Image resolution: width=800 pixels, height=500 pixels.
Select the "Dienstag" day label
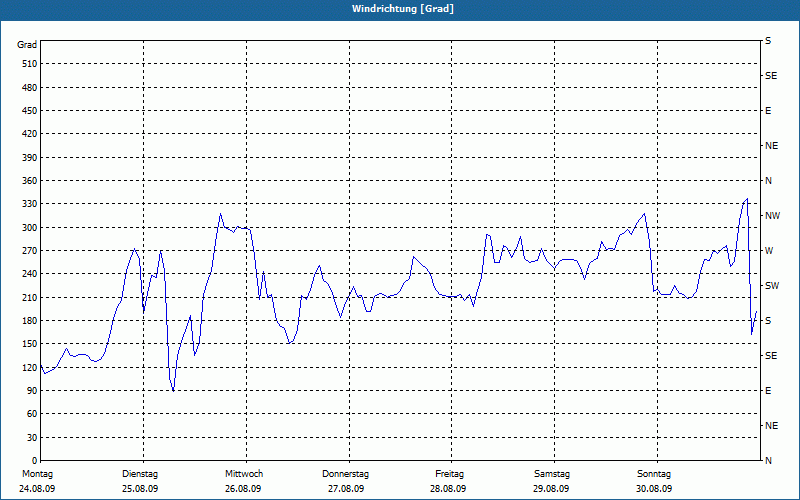click(140, 474)
